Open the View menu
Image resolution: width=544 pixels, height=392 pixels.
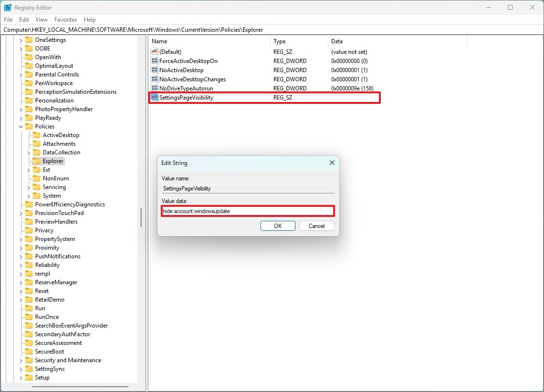pos(41,19)
